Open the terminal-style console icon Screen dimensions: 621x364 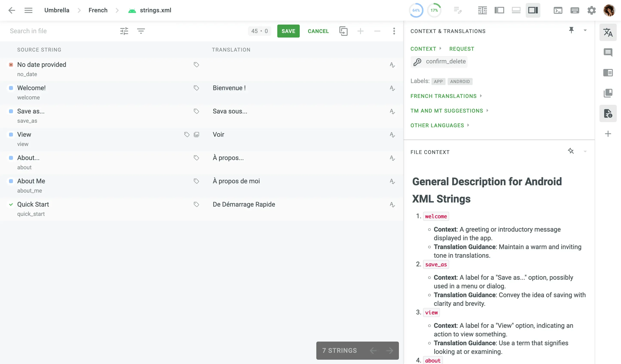click(558, 10)
